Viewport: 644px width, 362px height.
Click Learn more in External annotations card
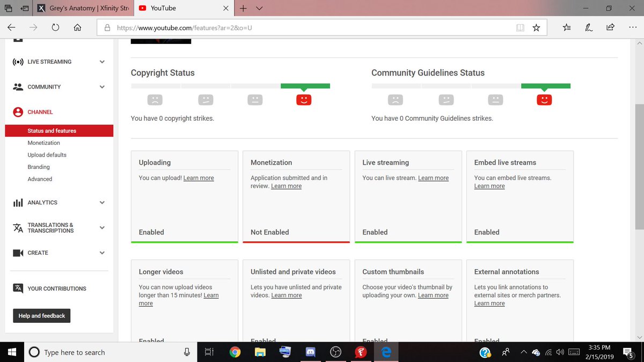click(489, 304)
